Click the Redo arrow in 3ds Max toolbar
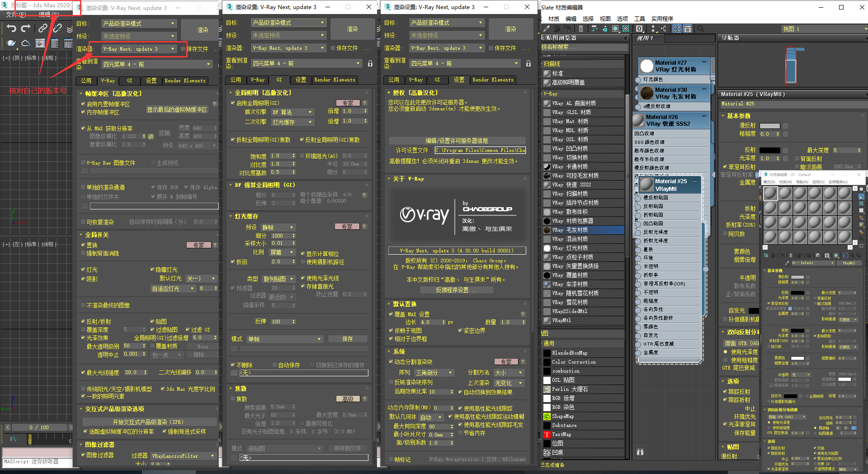The image size is (868, 474). (26, 28)
